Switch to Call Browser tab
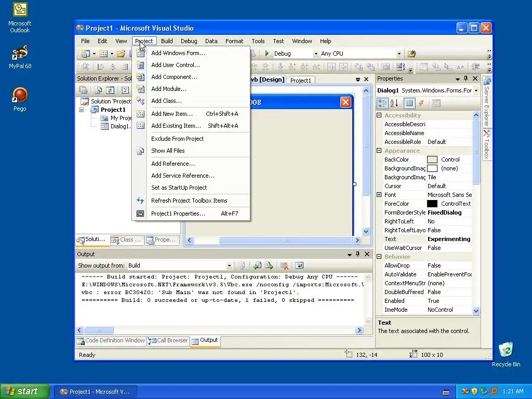 click(168, 340)
